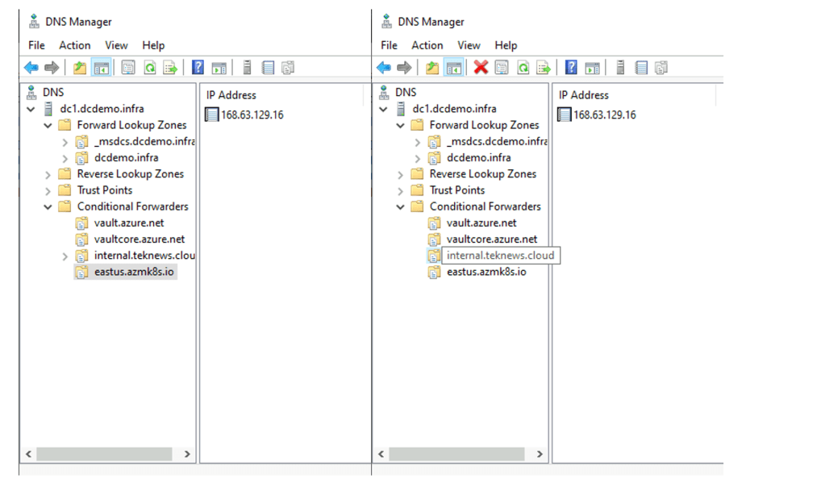The image size is (825, 504).
Task: Toggle the Show/Hide Console Tree icon
Action: 100,67
